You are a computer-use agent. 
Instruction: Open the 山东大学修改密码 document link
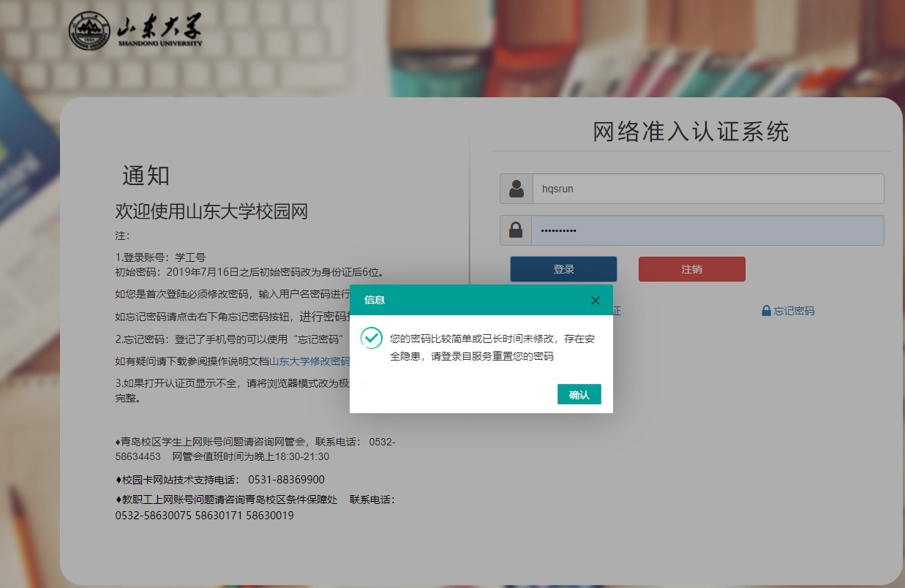309,361
